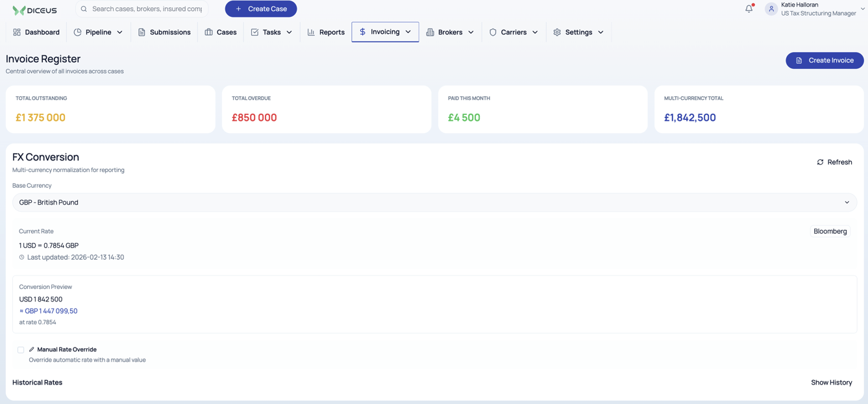Image resolution: width=868 pixels, height=404 pixels.
Task: Click the Diceus logo
Action: tap(34, 10)
